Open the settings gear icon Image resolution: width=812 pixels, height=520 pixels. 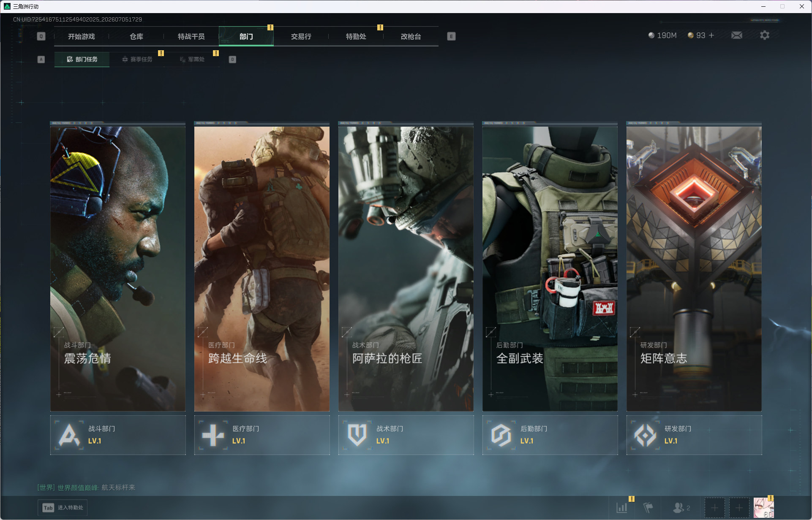click(764, 35)
